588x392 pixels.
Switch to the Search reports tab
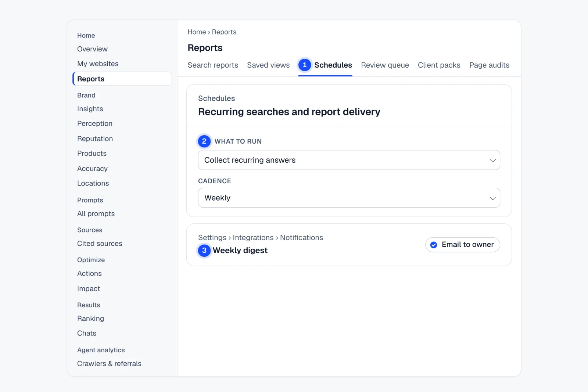click(x=213, y=65)
